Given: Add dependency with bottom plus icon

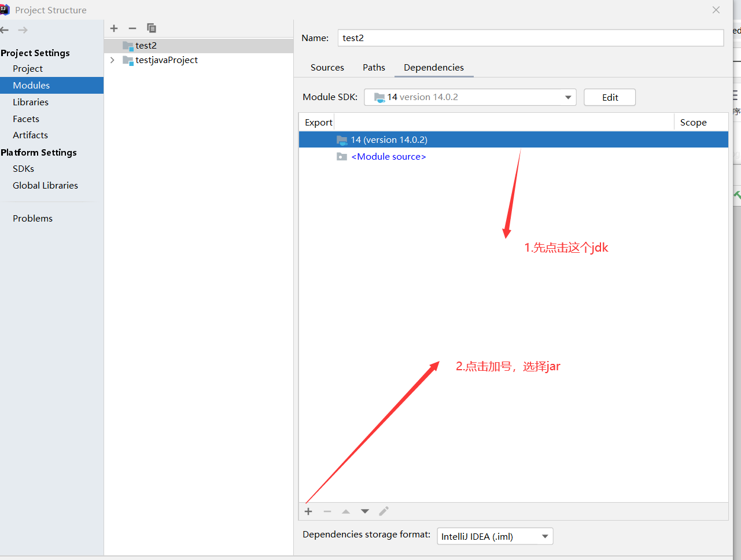Looking at the screenshot, I should [x=308, y=511].
